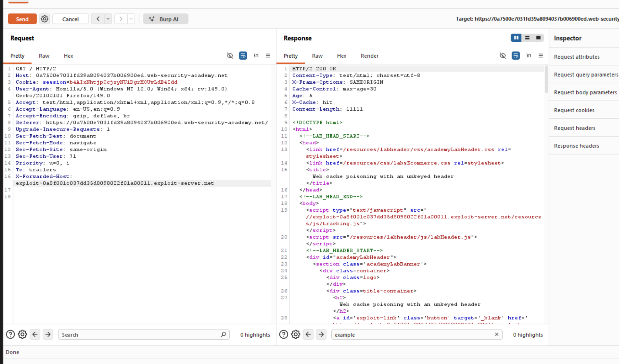
Task: Send the HTTP request
Action: [x=22, y=19]
